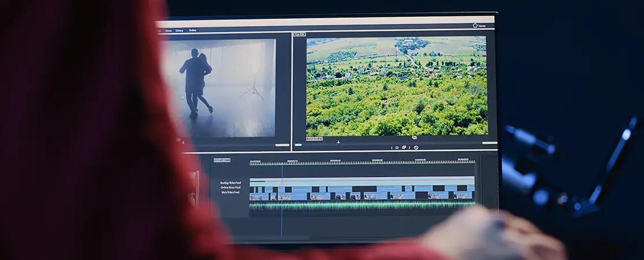This screenshot has height=260, width=644.
Task: Select the BackUp Video Feed track label
Action: (x=230, y=183)
